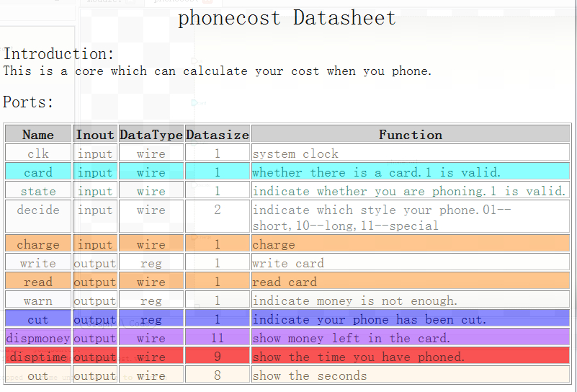
Task: Click the 'show the seconds' function cell
Action: point(411,375)
